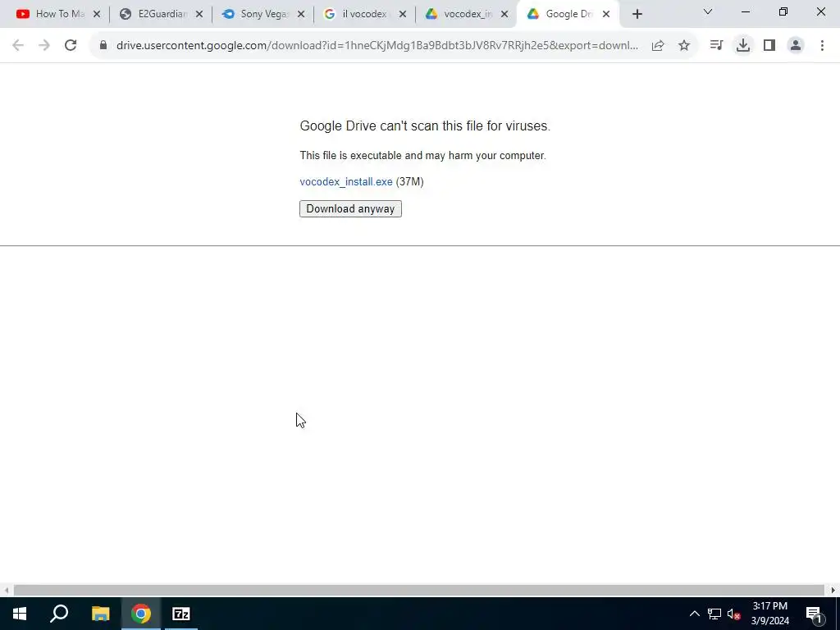Toggle the Chrome side panel
Image resolution: width=840 pixels, height=630 pixels.
(x=769, y=46)
